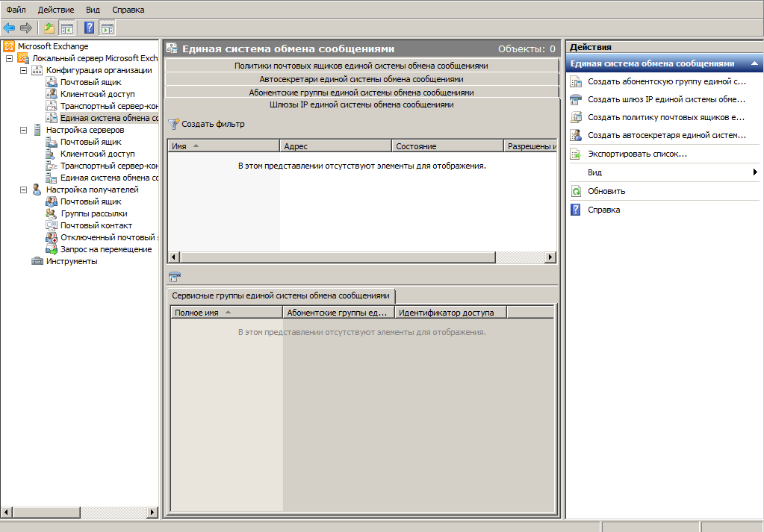Open Почтовый контакт node
The image size is (764, 532).
coord(96,225)
